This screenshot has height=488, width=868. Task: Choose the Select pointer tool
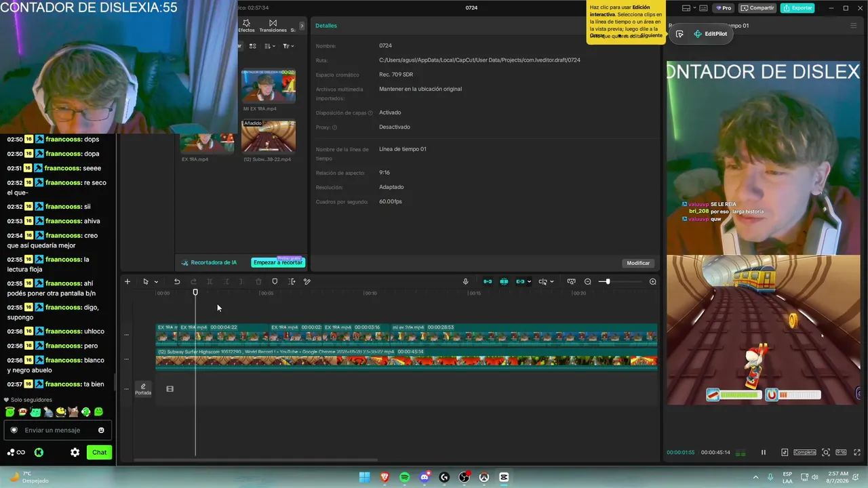pyautogui.click(x=145, y=281)
